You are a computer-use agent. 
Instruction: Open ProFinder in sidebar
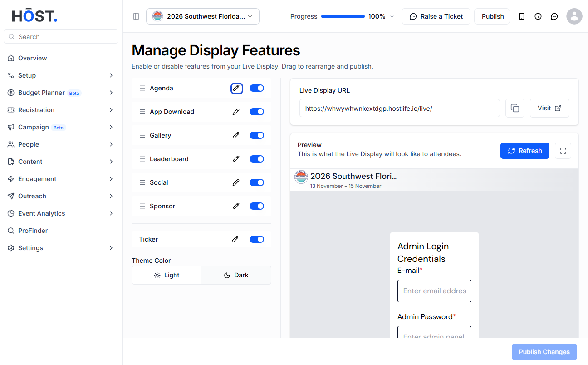pyautogui.click(x=61, y=231)
